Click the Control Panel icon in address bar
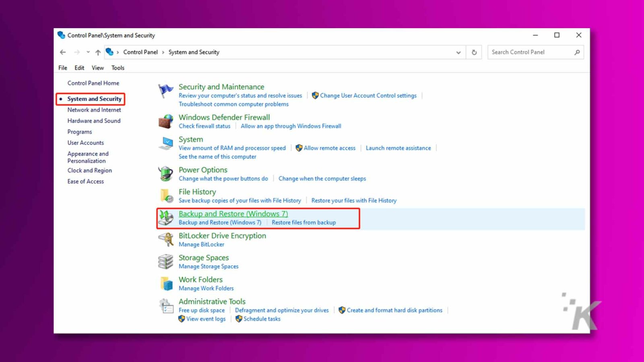The height and width of the screenshot is (362, 644). point(109,52)
